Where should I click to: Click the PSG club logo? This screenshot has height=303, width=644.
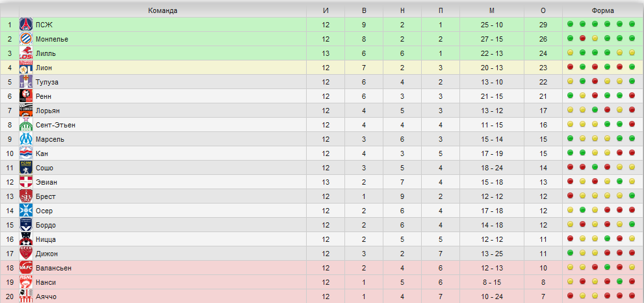click(26, 25)
